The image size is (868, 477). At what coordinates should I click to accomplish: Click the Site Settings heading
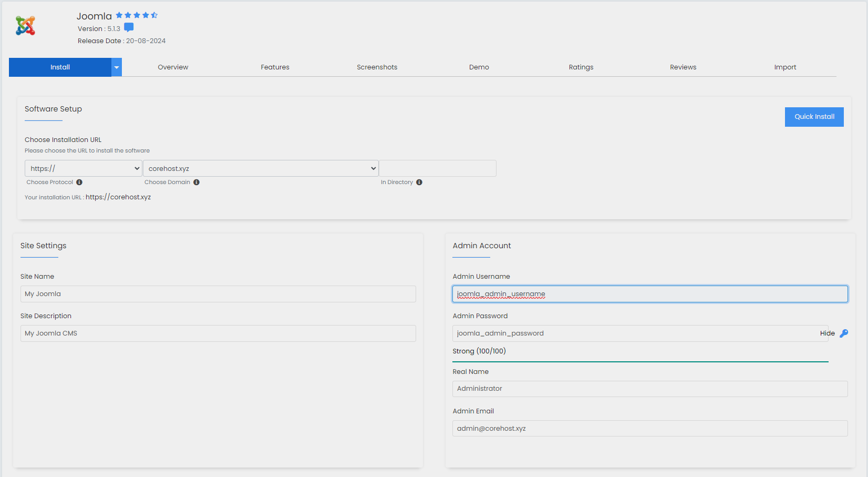coord(44,246)
